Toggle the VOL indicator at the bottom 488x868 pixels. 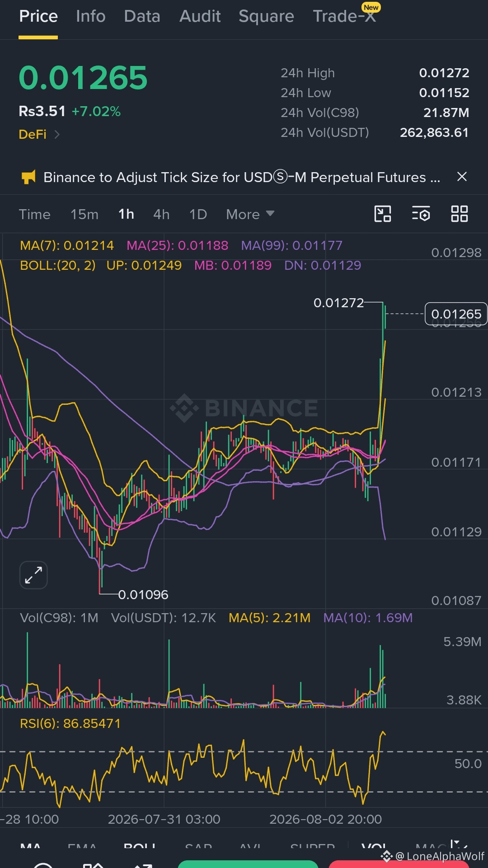click(375, 846)
